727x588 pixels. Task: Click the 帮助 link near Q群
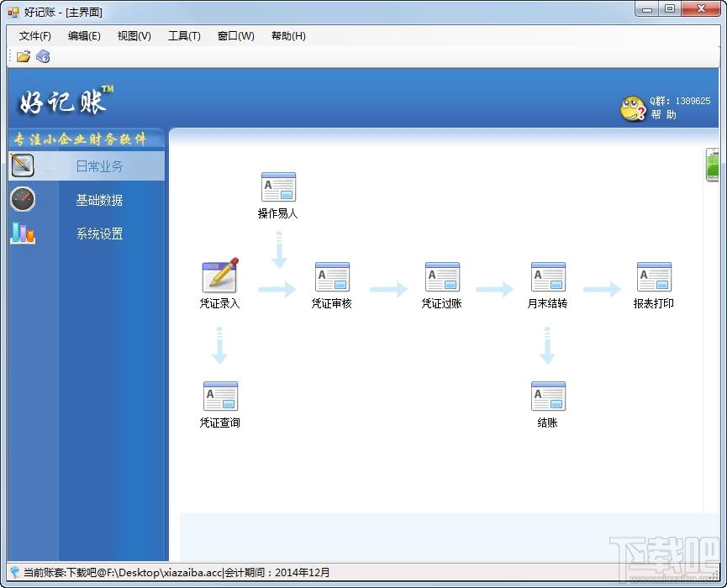click(663, 114)
